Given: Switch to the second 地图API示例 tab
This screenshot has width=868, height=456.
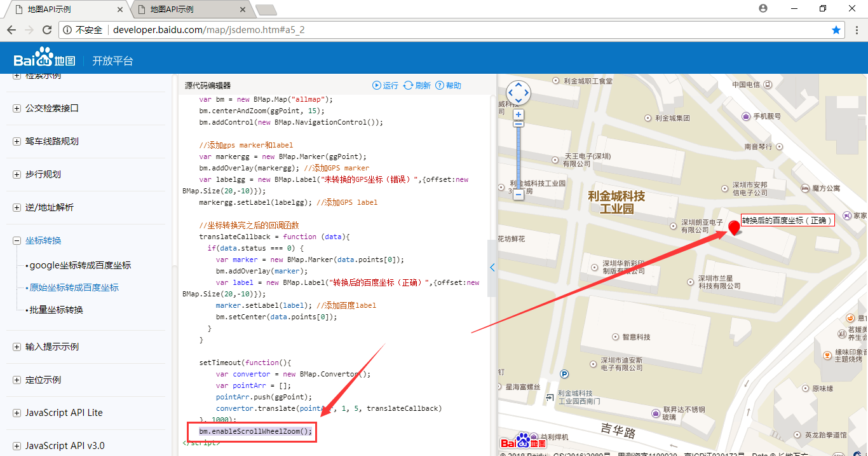Looking at the screenshot, I should click(184, 10).
